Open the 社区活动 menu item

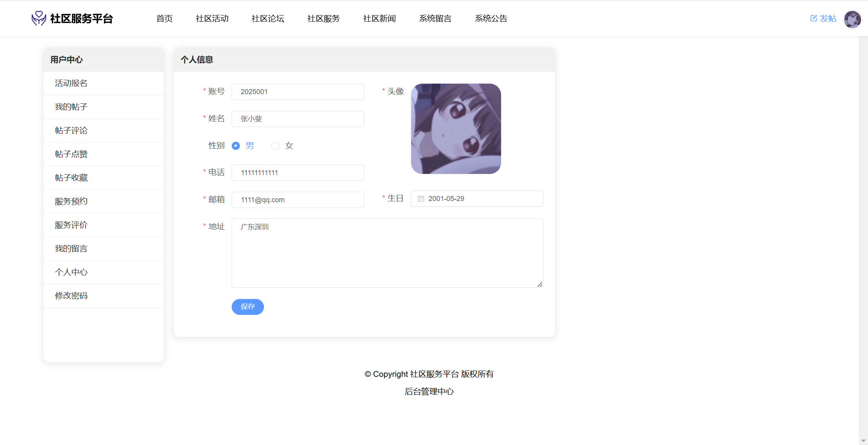click(212, 19)
